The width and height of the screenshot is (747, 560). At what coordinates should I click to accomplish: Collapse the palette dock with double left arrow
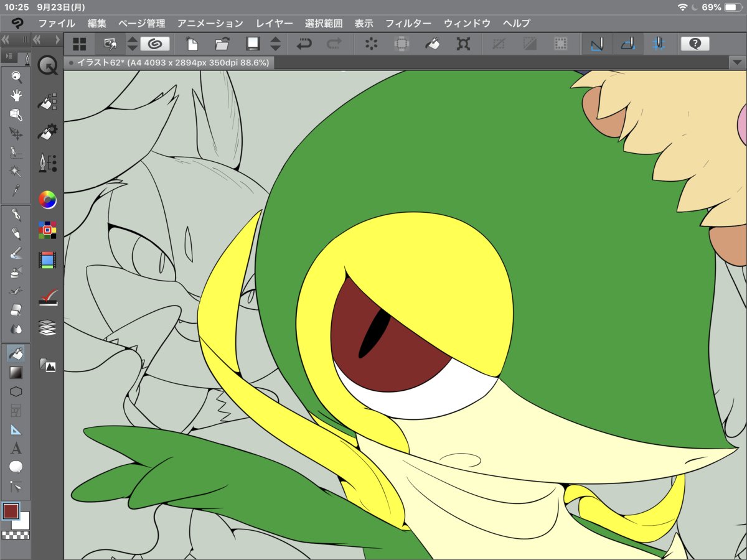pos(37,39)
